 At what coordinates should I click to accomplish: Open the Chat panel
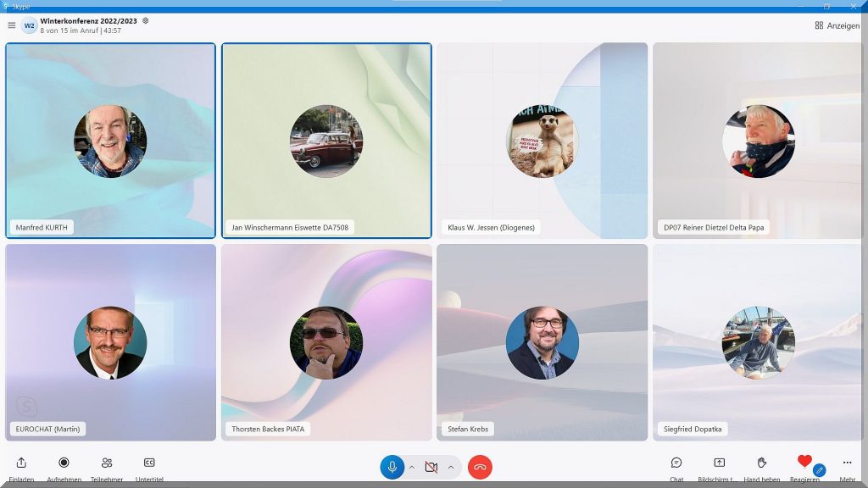[x=676, y=463]
